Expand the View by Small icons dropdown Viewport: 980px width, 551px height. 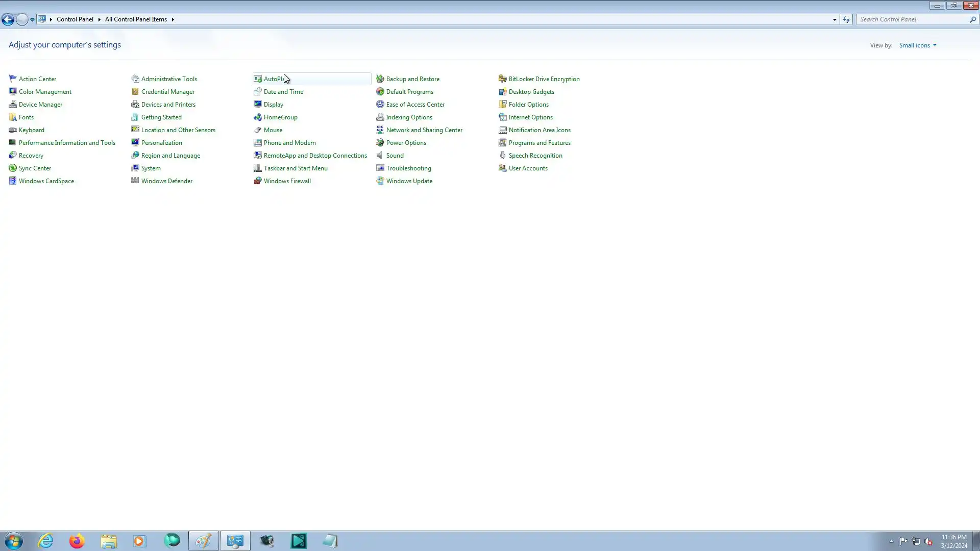pyautogui.click(x=918, y=45)
